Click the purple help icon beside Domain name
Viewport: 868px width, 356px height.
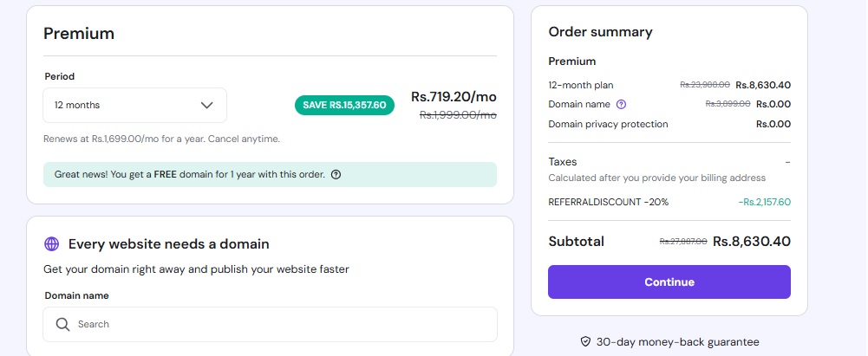click(x=620, y=104)
